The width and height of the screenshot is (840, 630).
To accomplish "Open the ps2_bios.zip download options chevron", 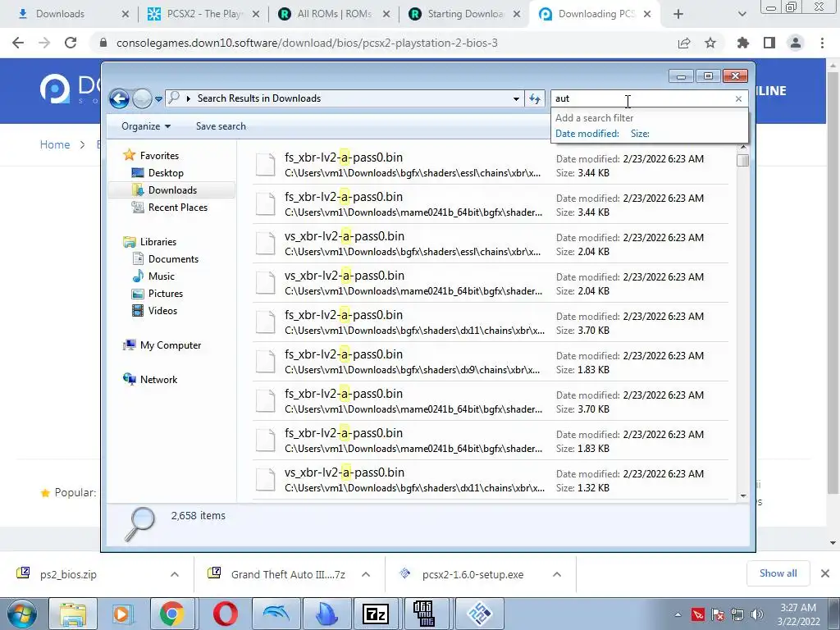I will (175, 574).
